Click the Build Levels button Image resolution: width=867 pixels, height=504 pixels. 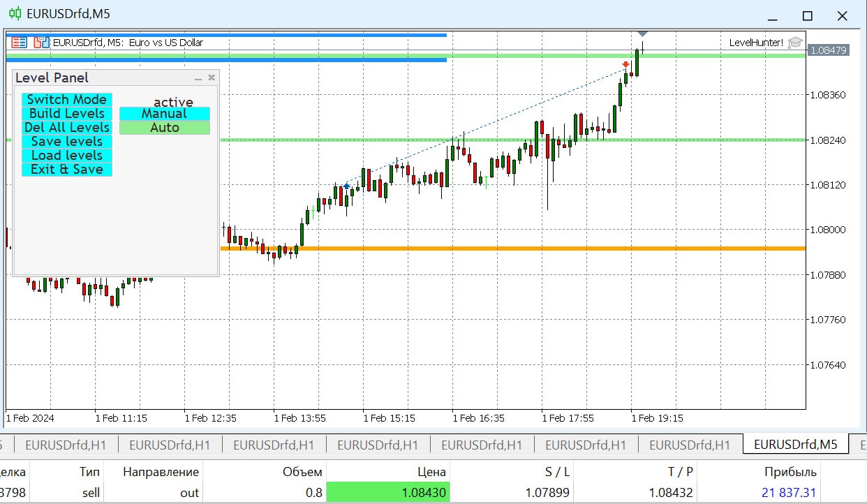pyautogui.click(x=67, y=114)
